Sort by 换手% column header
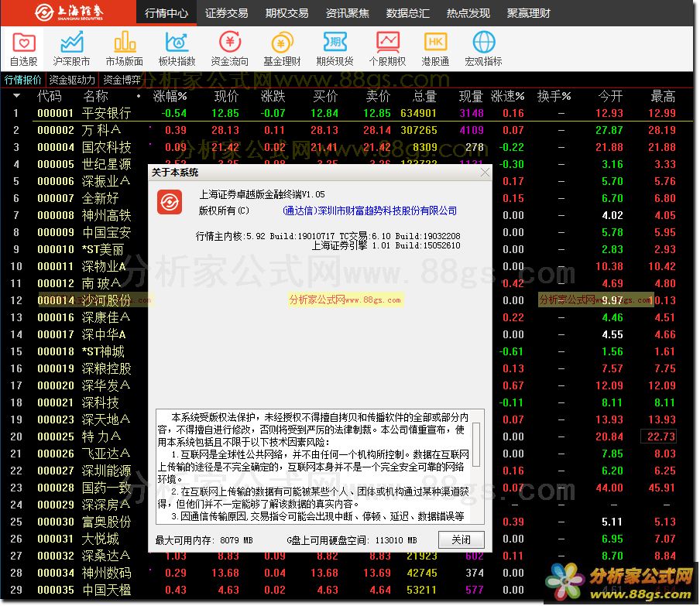This screenshot has width=700, height=606. [x=554, y=96]
